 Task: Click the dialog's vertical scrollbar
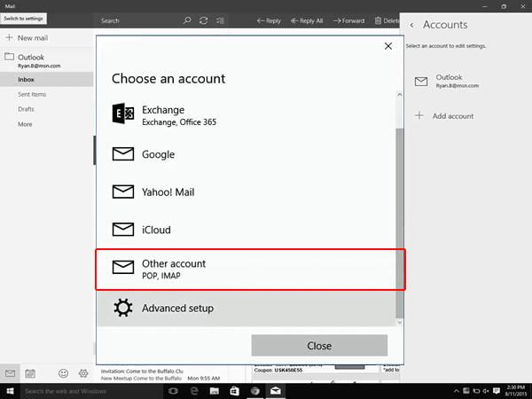tap(400, 222)
